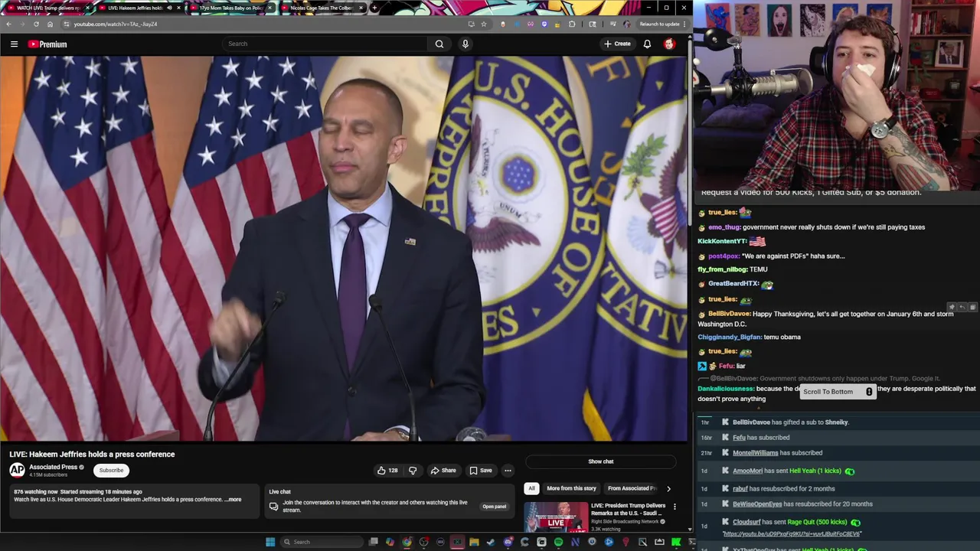This screenshot has height=551, width=980.
Task: Open more actions menu below video
Action: coord(508,470)
